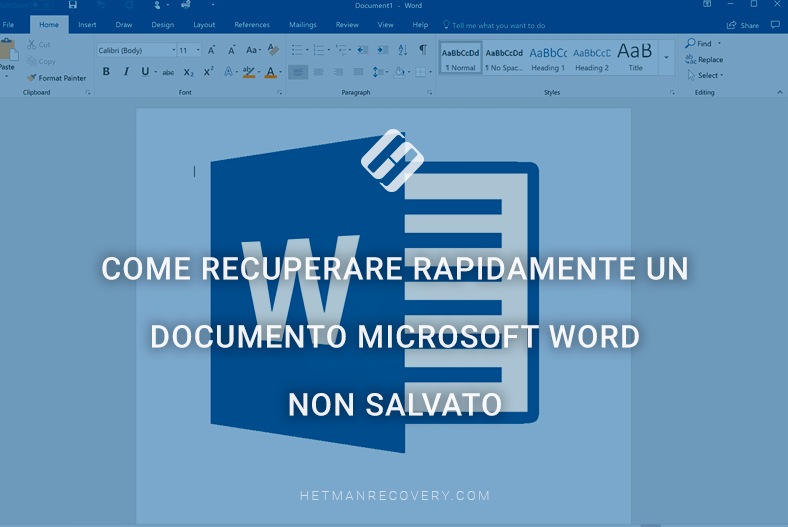Toggle Underline formatting
This screenshot has width=788, height=527.
coord(145,72)
